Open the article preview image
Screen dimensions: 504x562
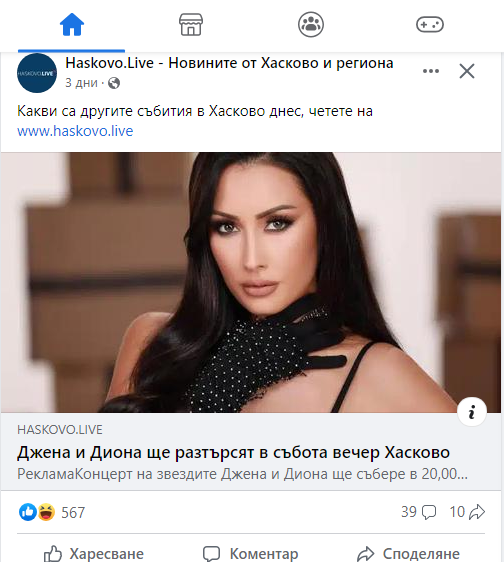(251, 282)
